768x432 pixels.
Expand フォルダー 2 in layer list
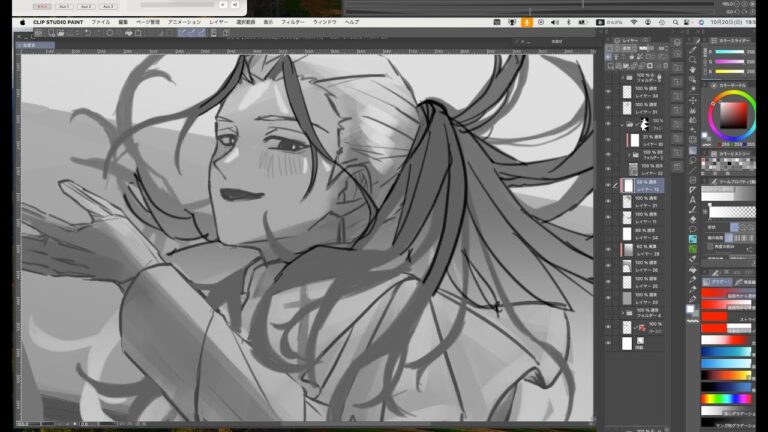coord(630,155)
